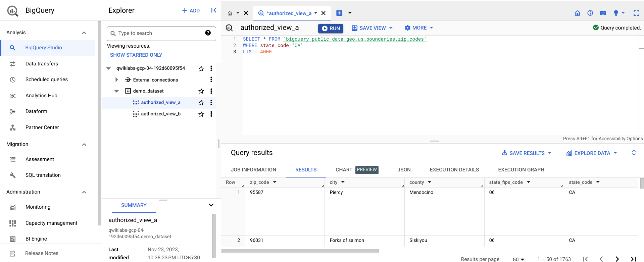Click the SHOW STARRED ONLY link
The image size is (644, 262).
[136, 55]
